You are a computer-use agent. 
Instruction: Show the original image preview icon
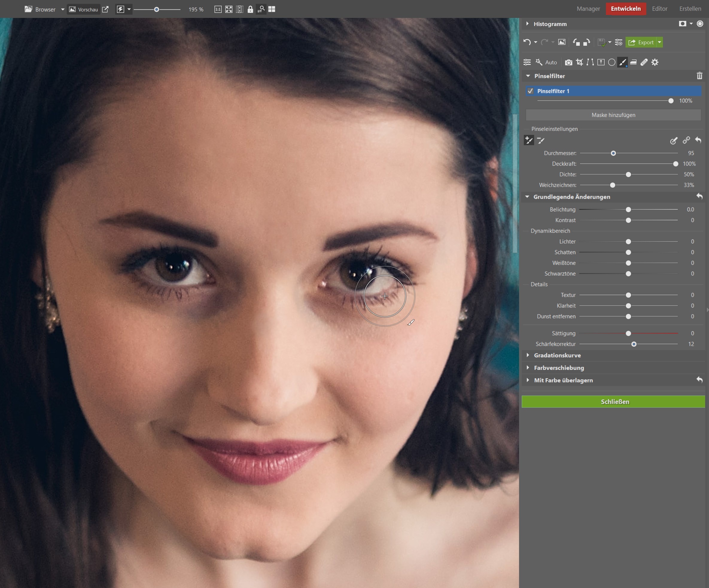(562, 42)
